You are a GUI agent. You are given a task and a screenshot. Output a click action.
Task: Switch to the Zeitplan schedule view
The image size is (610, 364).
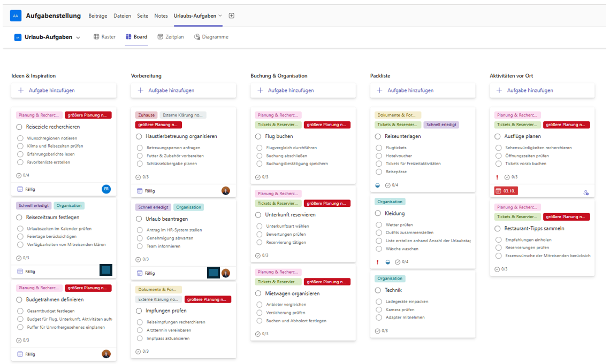click(x=171, y=37)
